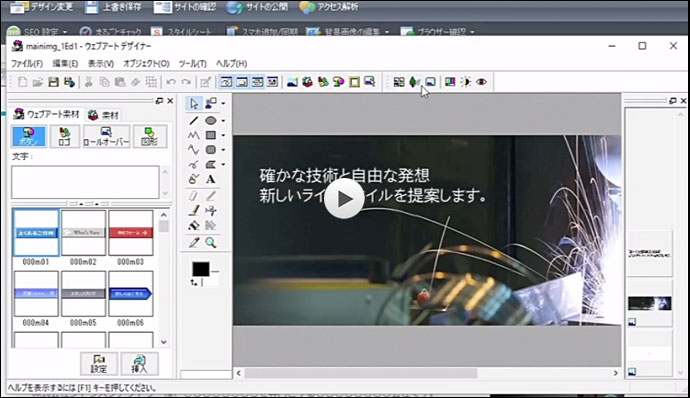The height and width of the screenshot is (398, 690).
Task: Open the 表示(V) menu
Action: [101, 63]
